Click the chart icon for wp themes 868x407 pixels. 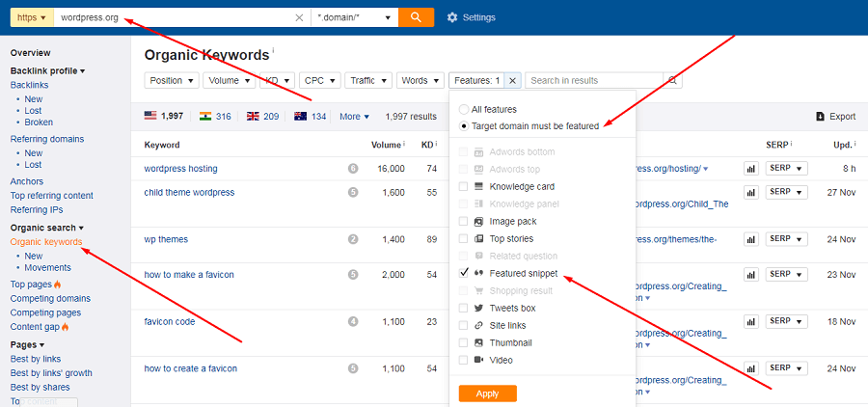pos(750,240)
